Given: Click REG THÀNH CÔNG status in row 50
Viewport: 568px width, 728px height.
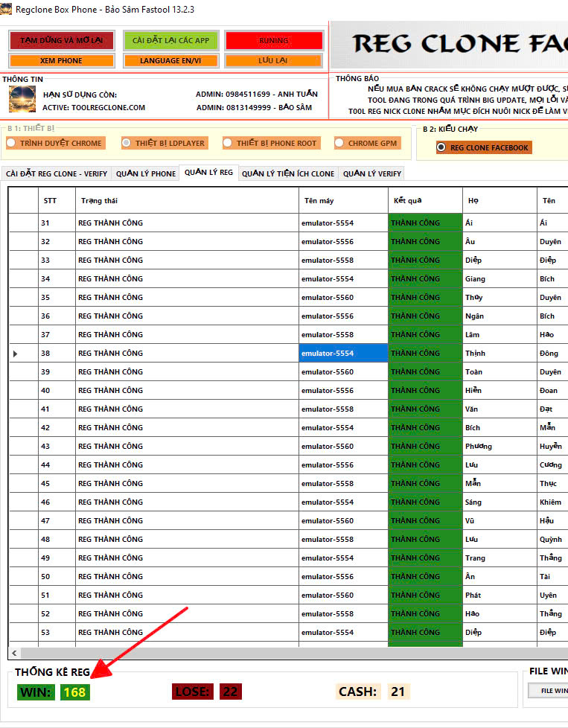Looking at the screenshot, I should click(x=187, y=576).
